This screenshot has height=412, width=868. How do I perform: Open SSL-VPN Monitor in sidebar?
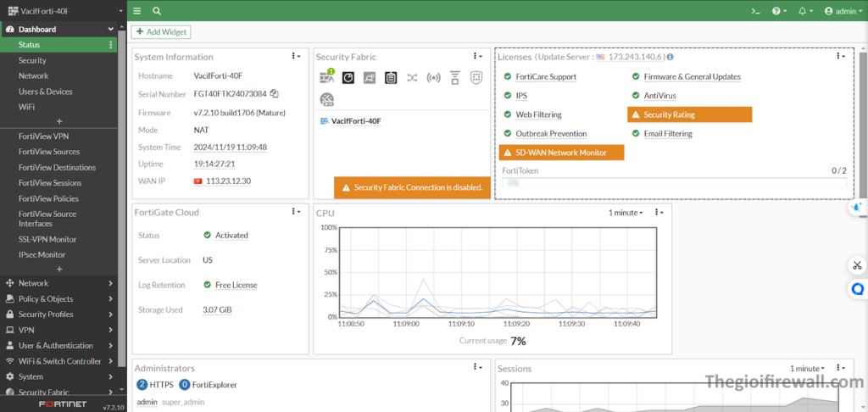point(47,239)
